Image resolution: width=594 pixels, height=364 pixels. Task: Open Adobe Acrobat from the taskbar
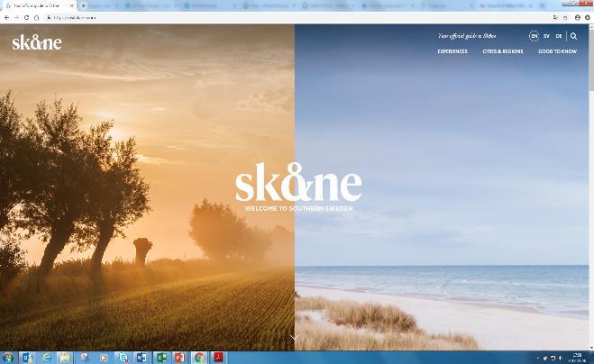218,358
